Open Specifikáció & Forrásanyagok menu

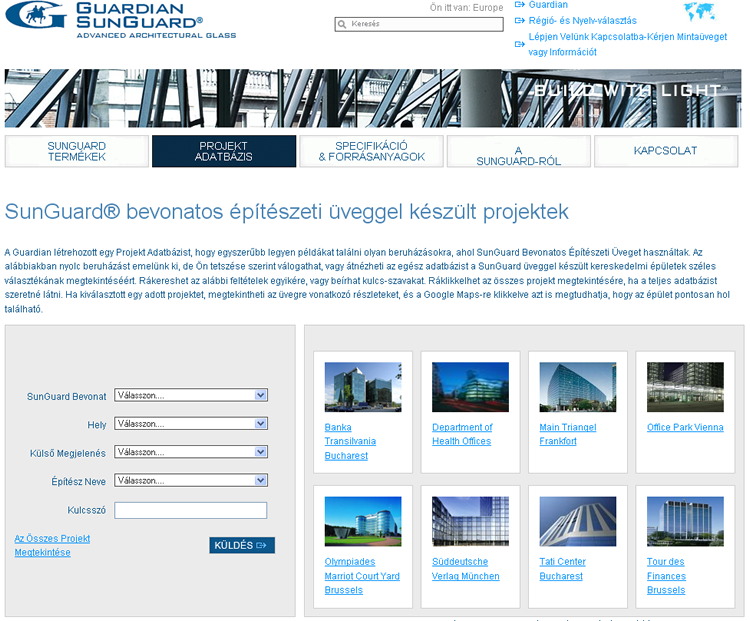[372, 151]
